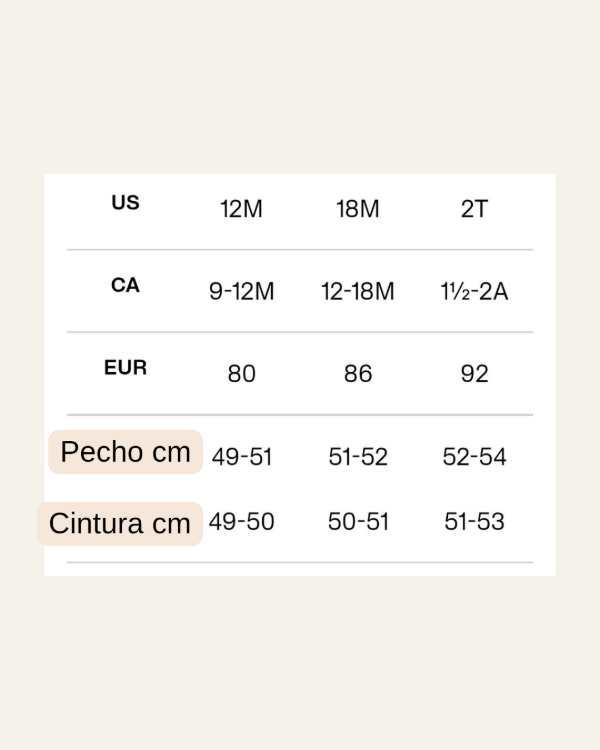Click waist measurement 50-51
This screenshot has width=600, height=750.
358,522
